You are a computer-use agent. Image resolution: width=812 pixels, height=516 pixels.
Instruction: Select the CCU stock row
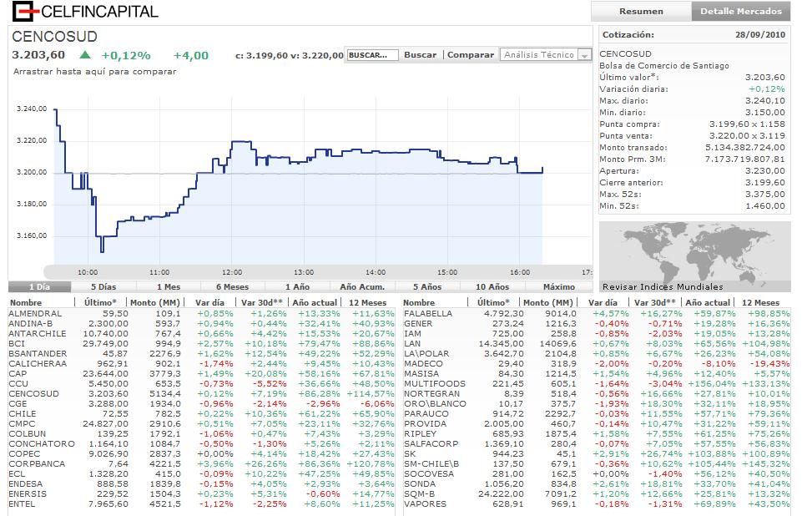pos(201,383)
